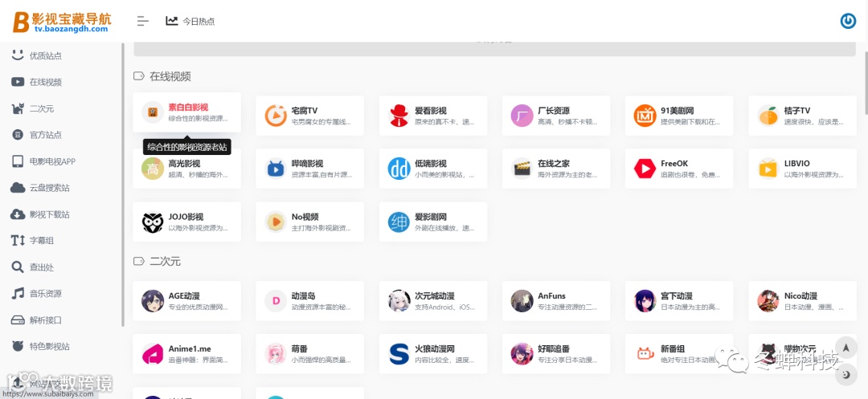
Task: Open 今日热点 trending link
Action: tap(190, 21)
